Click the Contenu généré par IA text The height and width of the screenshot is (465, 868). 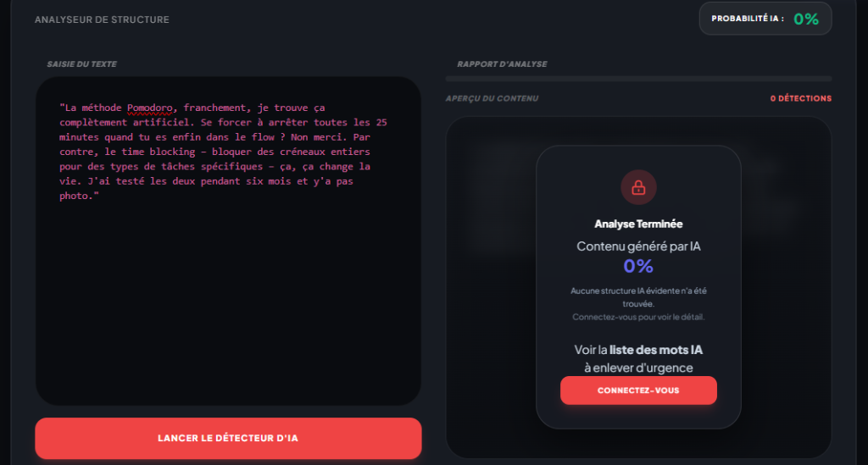click(x=638, y=246)
